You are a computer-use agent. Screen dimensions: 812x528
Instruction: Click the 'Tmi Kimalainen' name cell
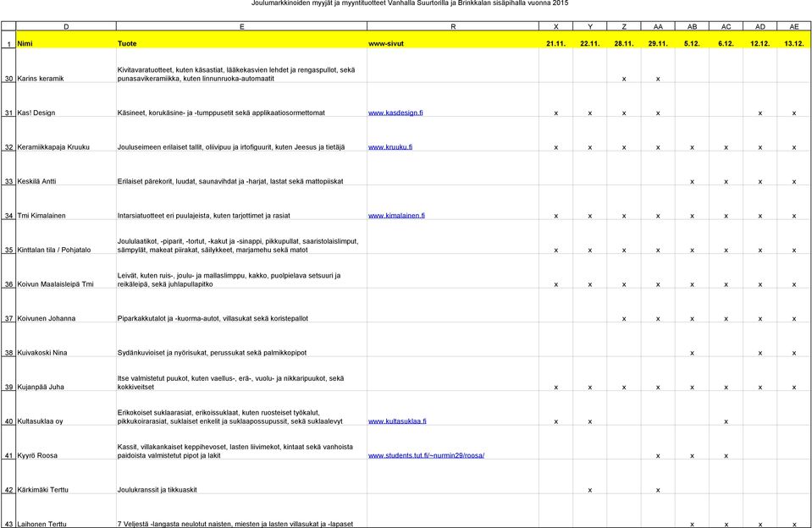(66, 202)
